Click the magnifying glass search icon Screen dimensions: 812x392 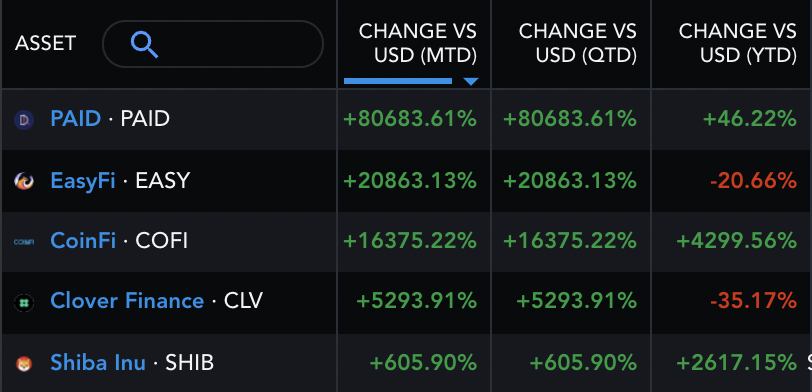click(144, 45)
